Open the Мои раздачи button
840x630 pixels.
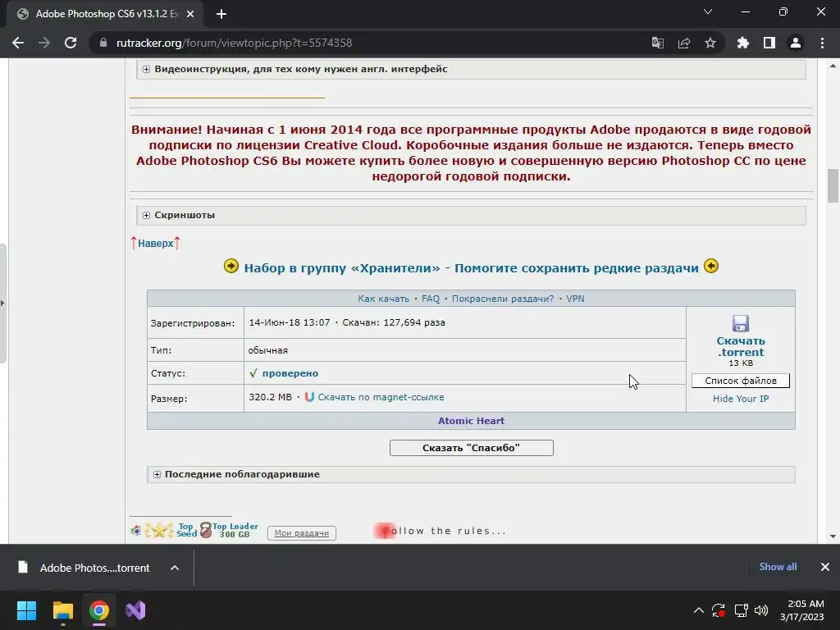(302, 533)
